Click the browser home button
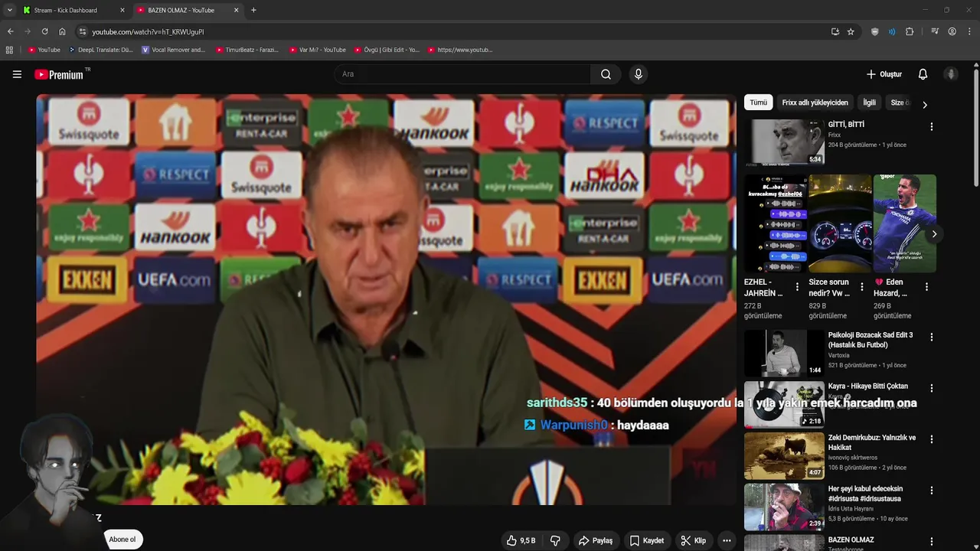 tap(62, 31)
